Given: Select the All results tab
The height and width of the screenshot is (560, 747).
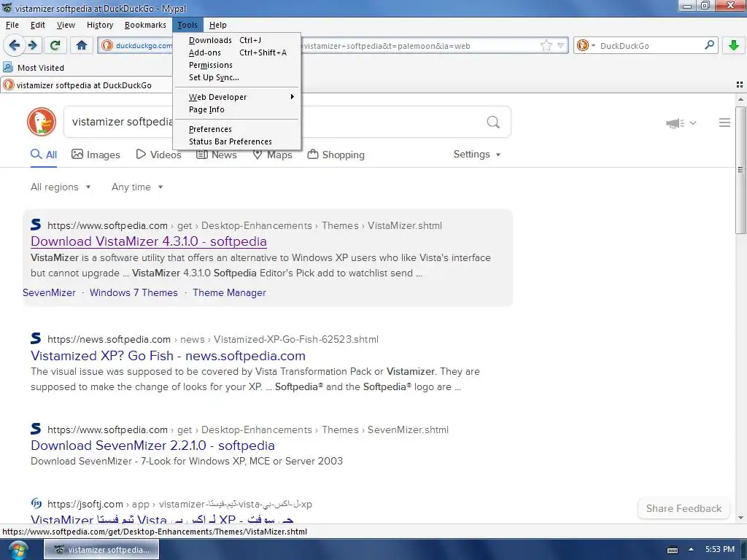Looking at the screenshot, I should [x=44, y=155].
